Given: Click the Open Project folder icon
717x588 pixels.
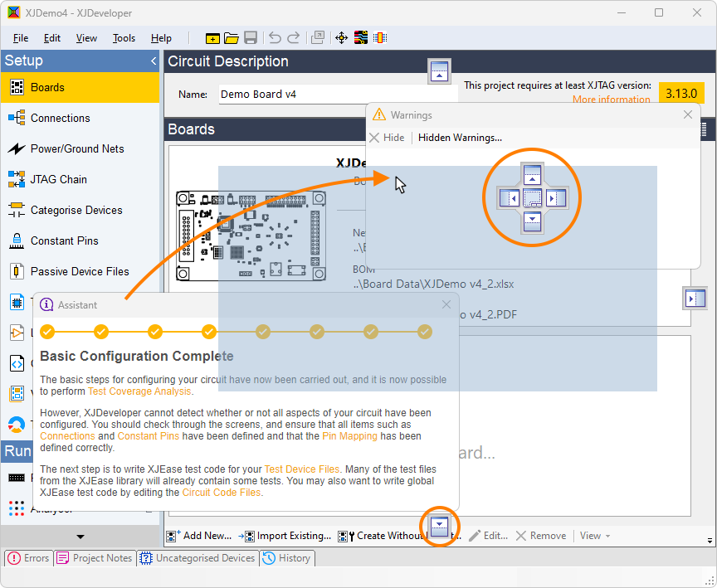Looking at the screenshot, I should pyautogui.click(x=232, y=38).
